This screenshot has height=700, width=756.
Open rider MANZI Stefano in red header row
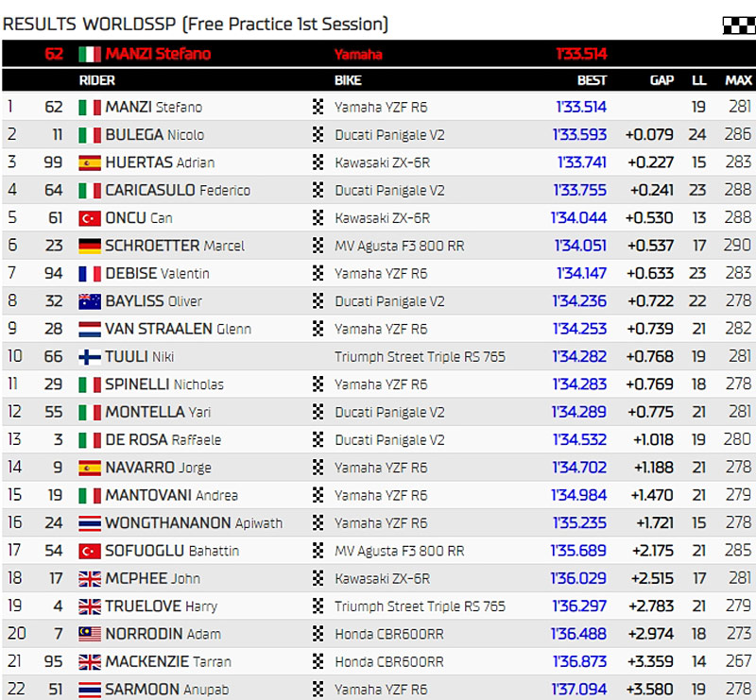[x=158, y=54]
